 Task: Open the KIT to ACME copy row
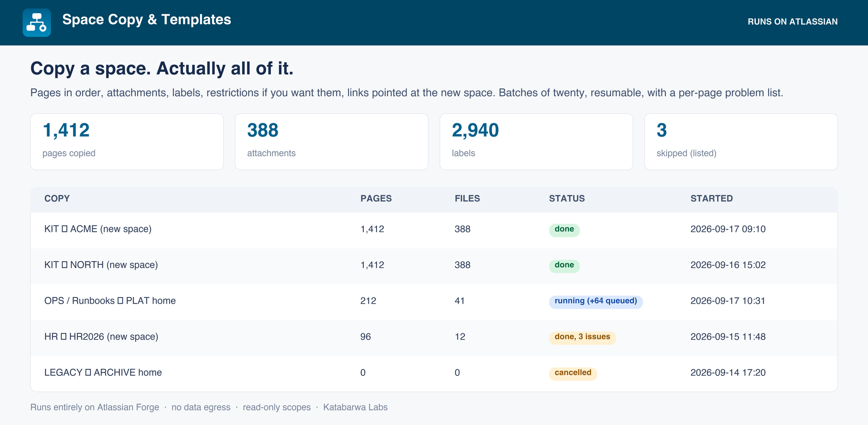(434, 230)
